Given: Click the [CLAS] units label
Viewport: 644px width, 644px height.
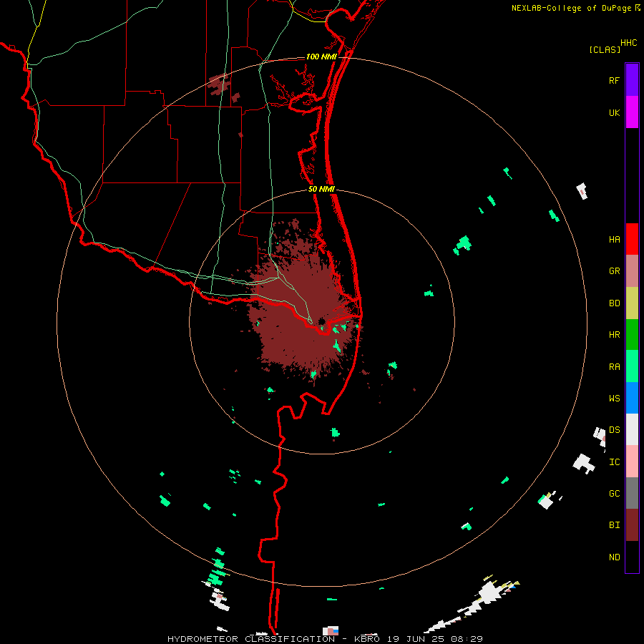Looking at the screenshot, I should (605, 49).
